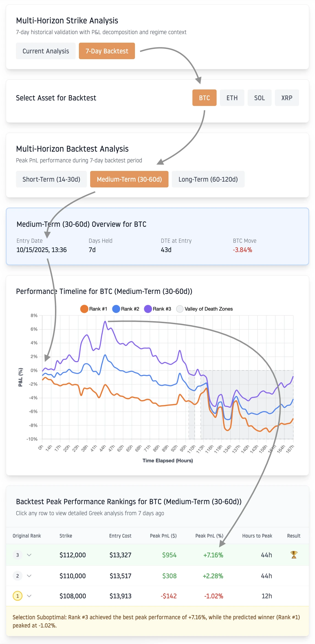
Task: Switch to the Current Analysis tab
Action: (x=46, y=51)
